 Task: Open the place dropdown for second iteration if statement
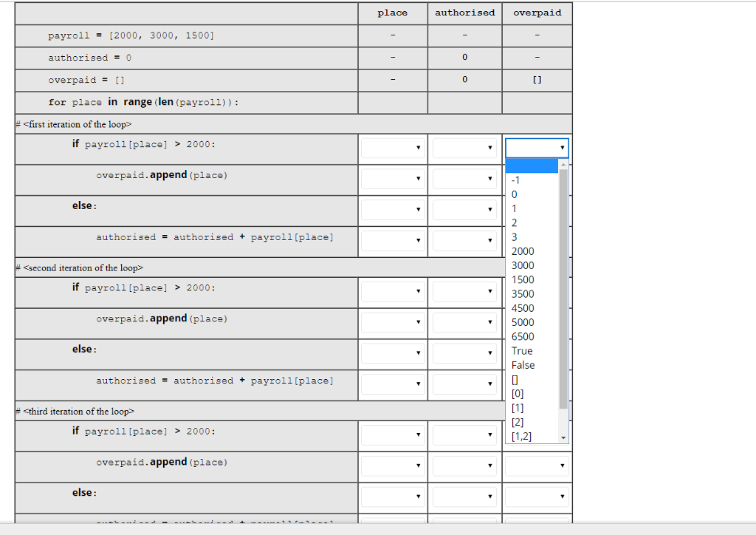[x=392, y=292]
